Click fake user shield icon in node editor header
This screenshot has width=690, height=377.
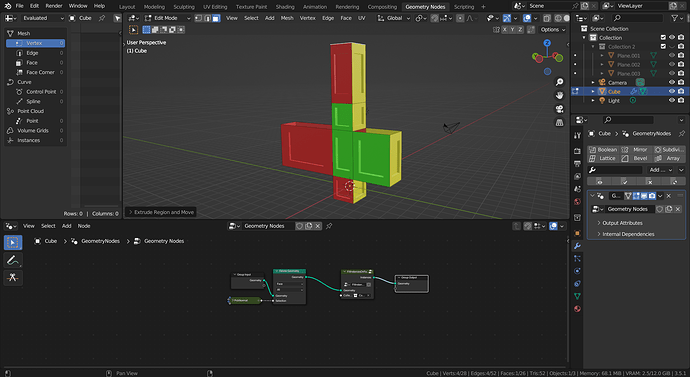(299, 226)
